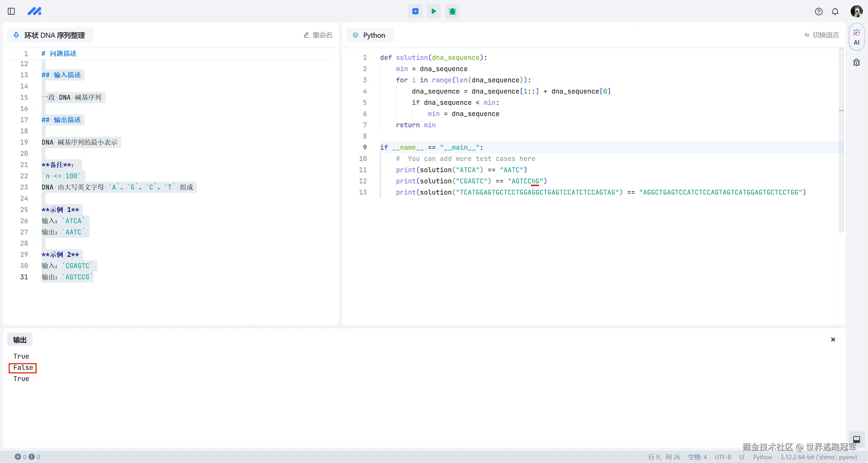Click 重命名 to rename the problem

(x=318, y=35)
